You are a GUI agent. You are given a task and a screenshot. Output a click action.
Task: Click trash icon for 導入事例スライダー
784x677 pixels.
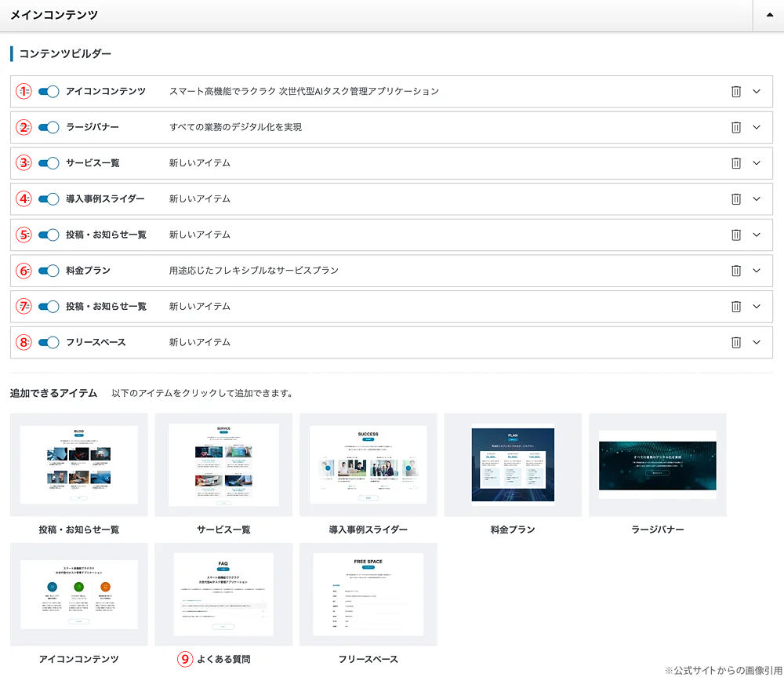(x=735, y=199)
